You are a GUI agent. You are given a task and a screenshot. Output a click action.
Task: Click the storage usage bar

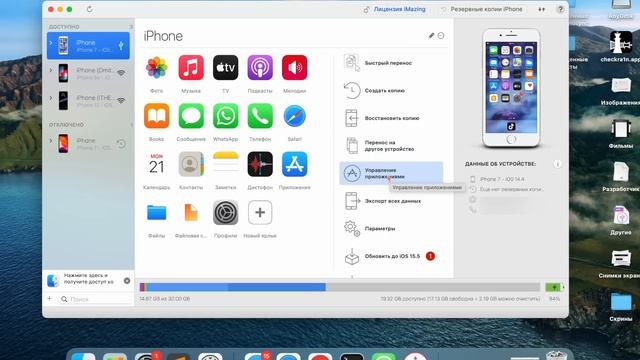click(x=340, y=287)
